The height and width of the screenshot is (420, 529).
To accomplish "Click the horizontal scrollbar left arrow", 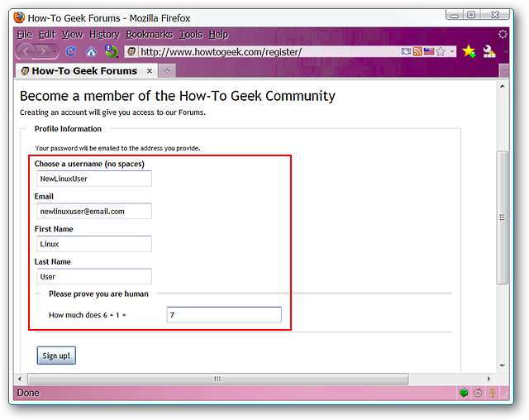I will point(20,379).
